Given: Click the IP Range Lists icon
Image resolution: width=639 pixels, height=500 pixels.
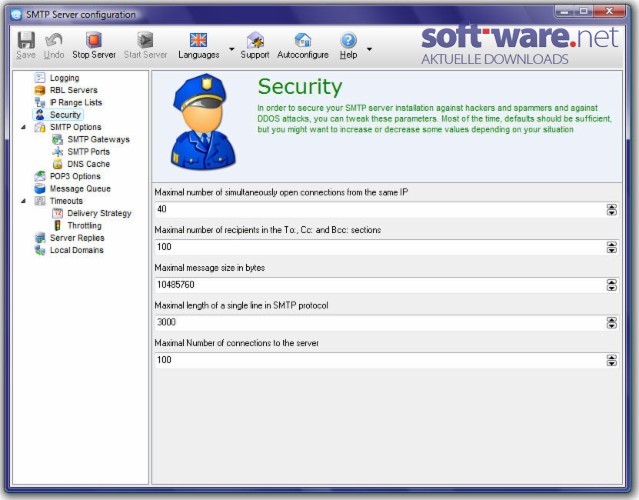Looking at the screenshot, I should (40, 102).
